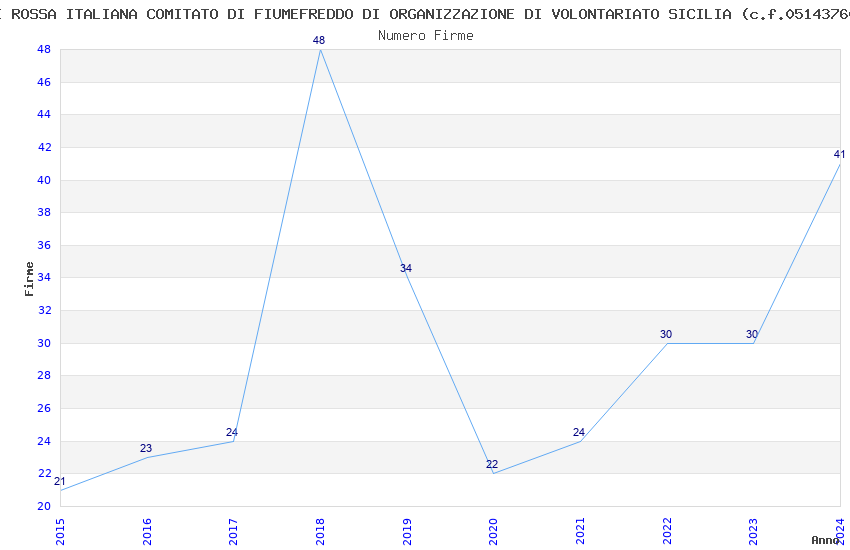
Task: Click the y-axis tick label 36
Action: (x=44, y=245)
